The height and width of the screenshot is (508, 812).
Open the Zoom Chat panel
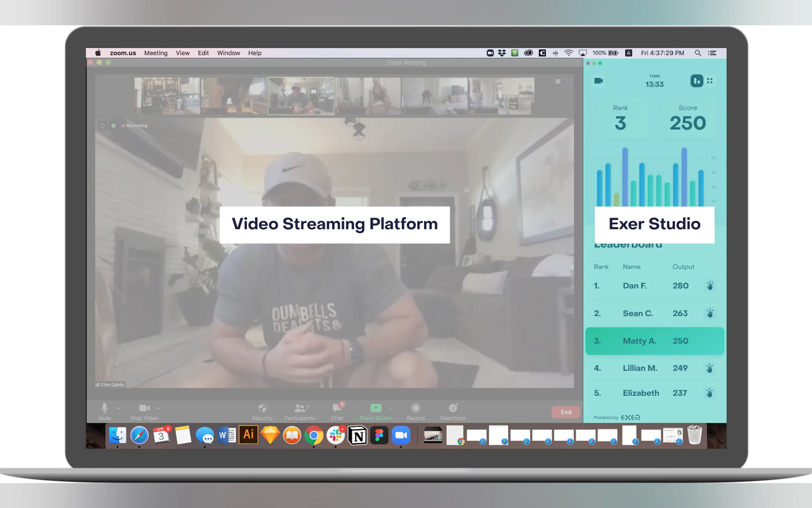click(337, 412)
